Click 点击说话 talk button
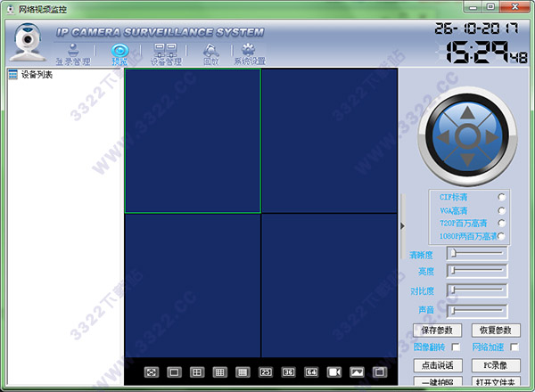The image size is (535, 392). (x=438, y=365)
